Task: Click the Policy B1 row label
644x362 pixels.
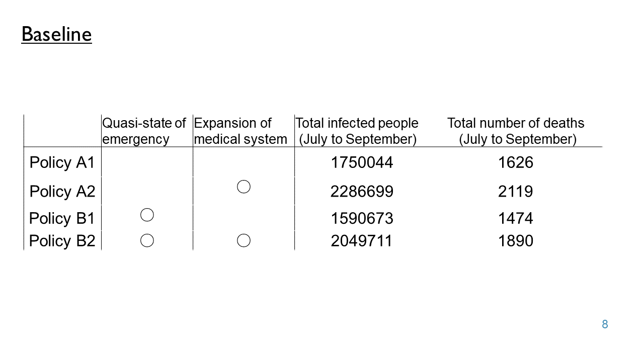Action: [x=62, y=219]
